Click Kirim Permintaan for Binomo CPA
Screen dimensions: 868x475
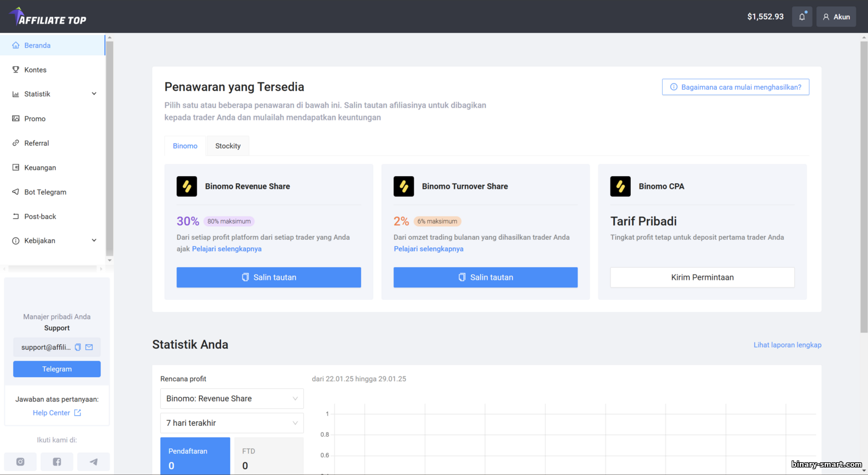pos(703,277)
